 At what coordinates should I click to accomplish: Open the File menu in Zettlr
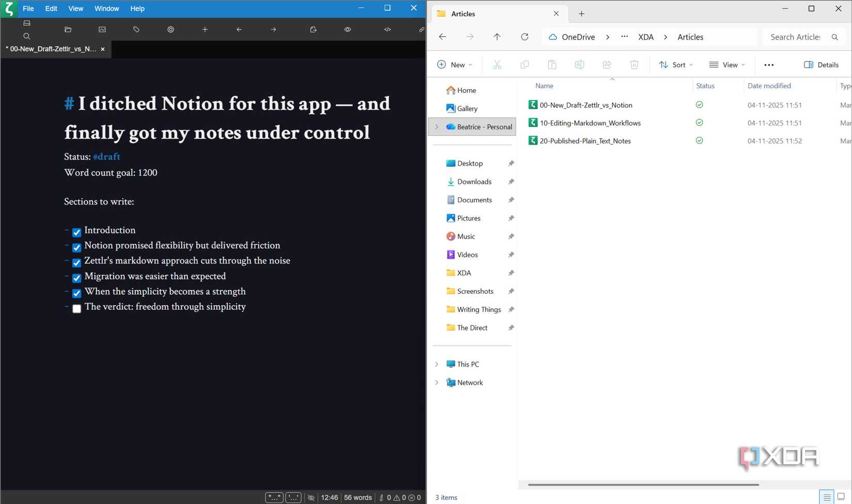[28, 8]
